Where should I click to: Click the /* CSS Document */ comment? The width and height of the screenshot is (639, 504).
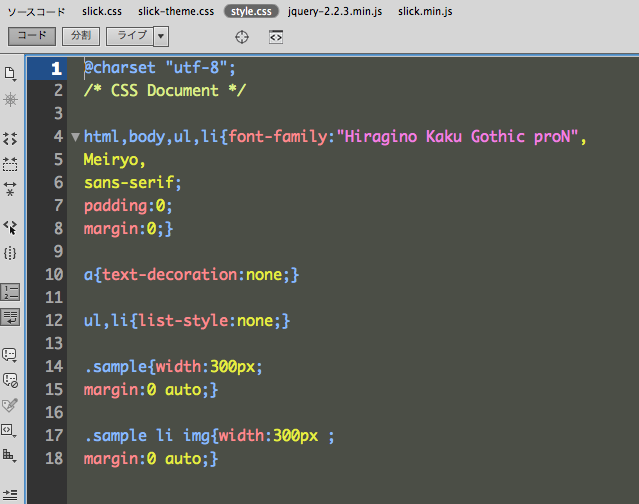[165, 90]
